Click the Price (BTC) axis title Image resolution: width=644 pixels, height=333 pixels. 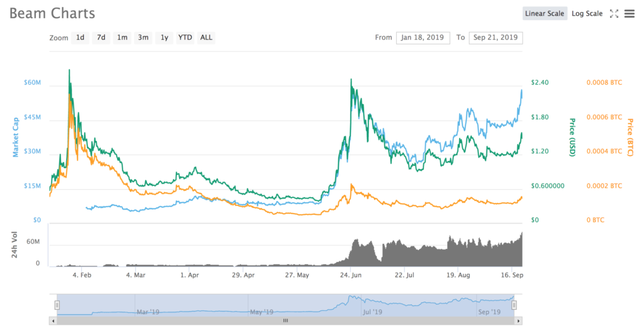click(630, 137)
